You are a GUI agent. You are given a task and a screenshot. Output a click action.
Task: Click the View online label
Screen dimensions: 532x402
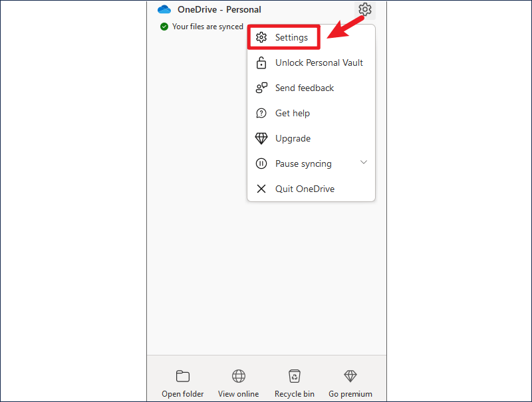coord(239,394)
